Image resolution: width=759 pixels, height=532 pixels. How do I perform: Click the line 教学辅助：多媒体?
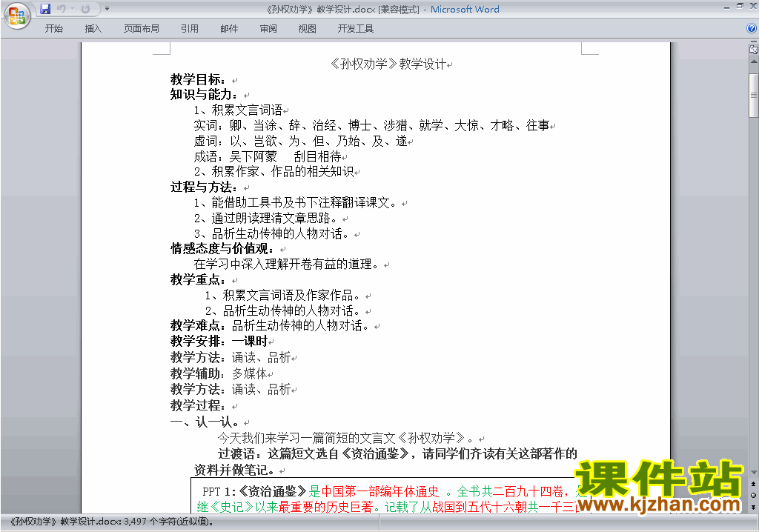[x=219, y=373]
